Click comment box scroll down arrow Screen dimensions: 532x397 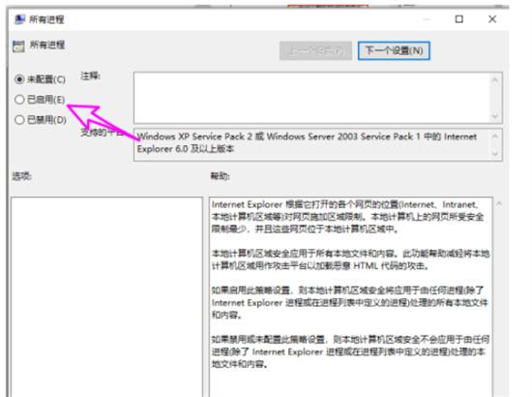[x=495, y=116]
